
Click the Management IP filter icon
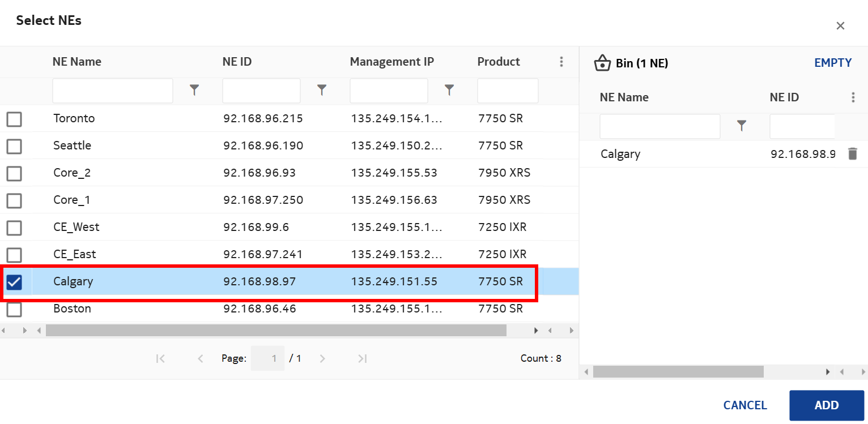pos(449,90)
